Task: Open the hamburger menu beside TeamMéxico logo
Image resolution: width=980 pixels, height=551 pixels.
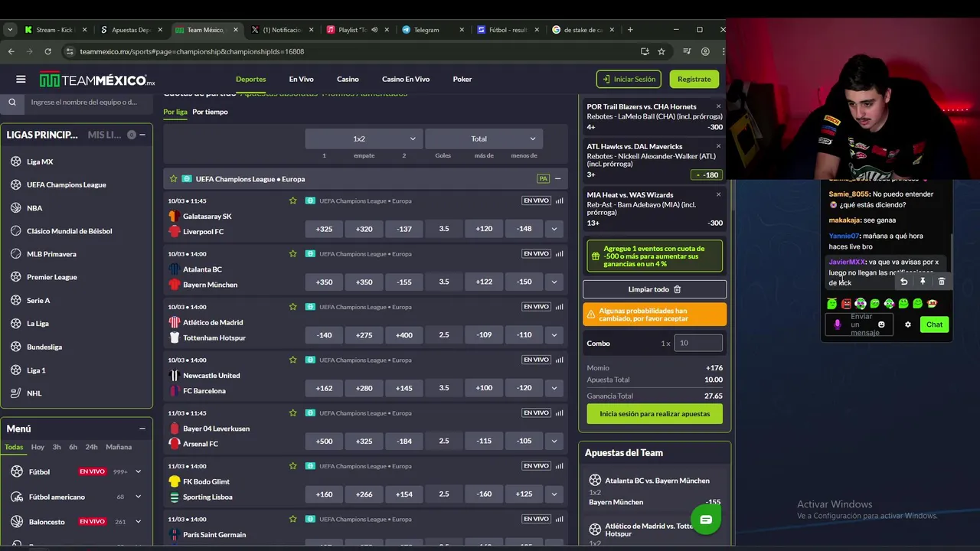Action: coord(21,79)
